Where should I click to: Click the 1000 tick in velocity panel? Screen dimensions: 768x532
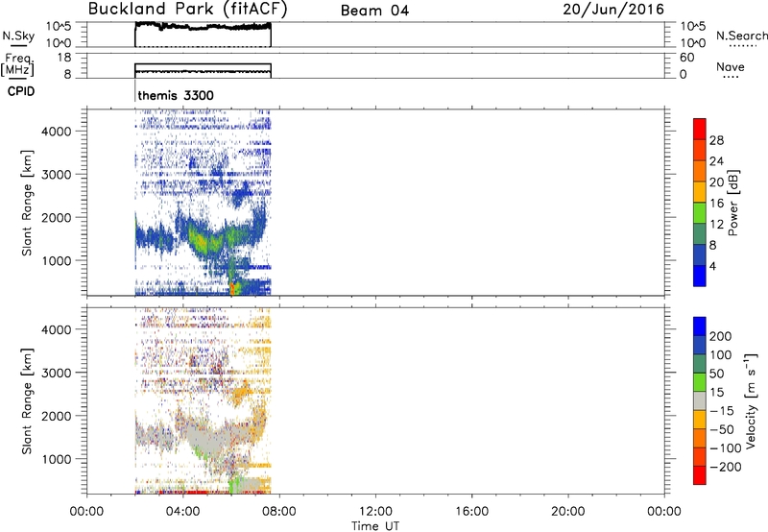click(x=57, y=459)
